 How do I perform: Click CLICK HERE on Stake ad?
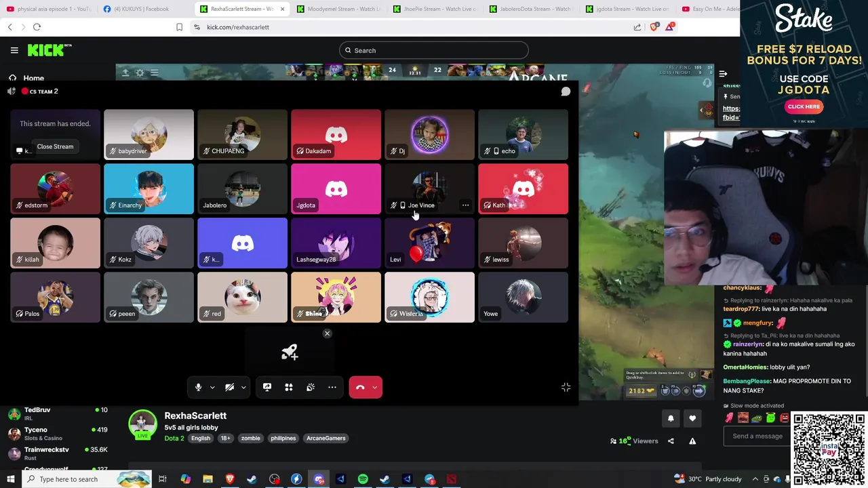(804, 106)
